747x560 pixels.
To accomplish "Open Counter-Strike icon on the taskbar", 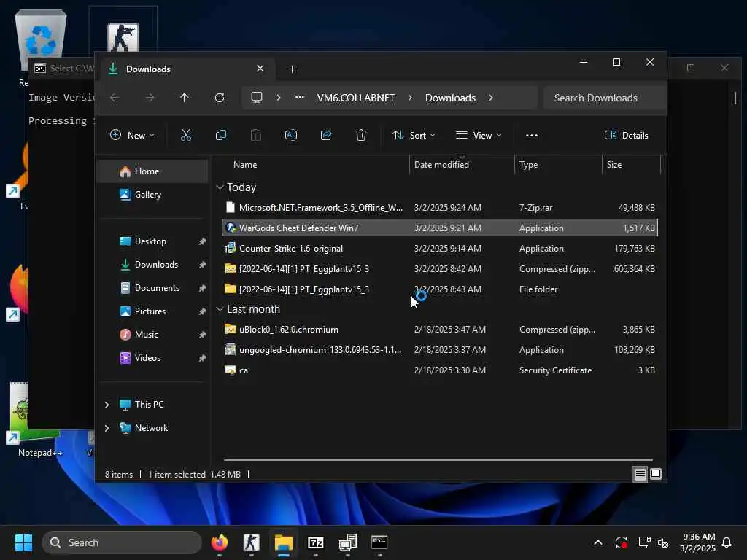I will pyautogui.click(x=252, y=542).
